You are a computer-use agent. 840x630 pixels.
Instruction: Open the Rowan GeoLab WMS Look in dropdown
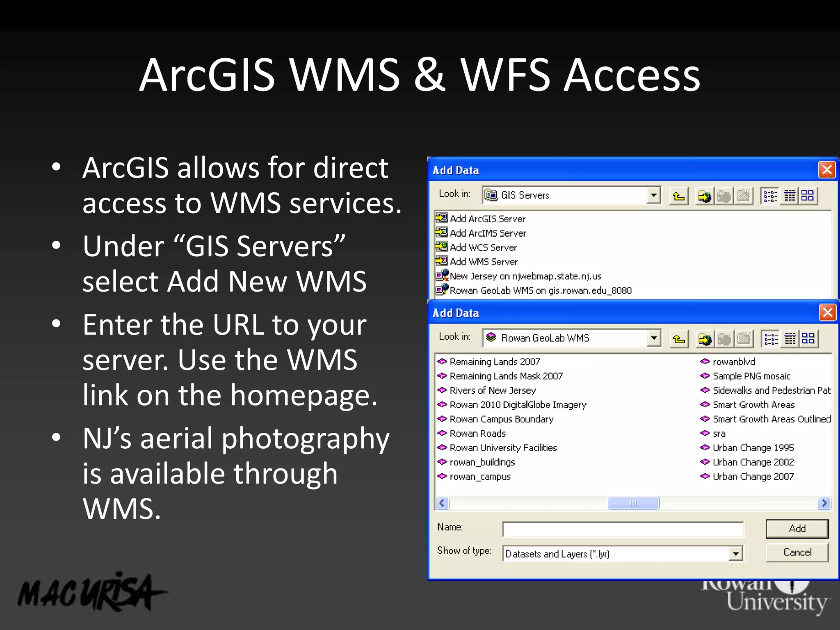point(654,338)
